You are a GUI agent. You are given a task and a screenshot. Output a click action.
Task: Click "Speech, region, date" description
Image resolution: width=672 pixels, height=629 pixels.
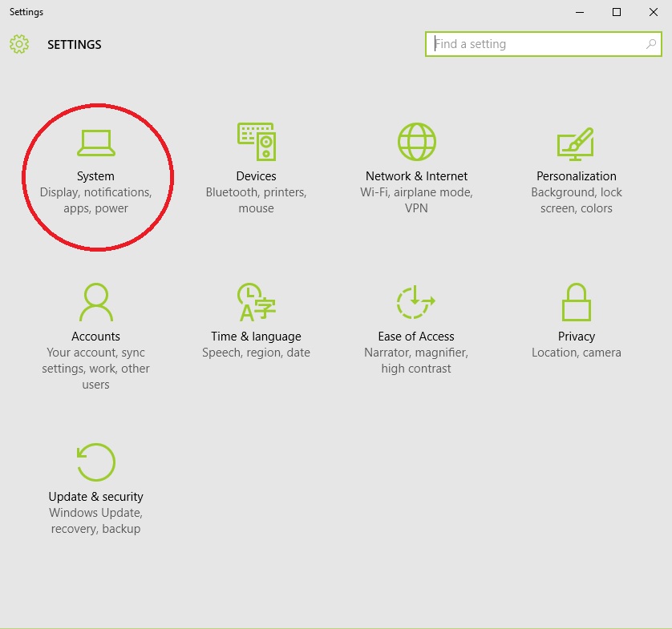[257, 353]
